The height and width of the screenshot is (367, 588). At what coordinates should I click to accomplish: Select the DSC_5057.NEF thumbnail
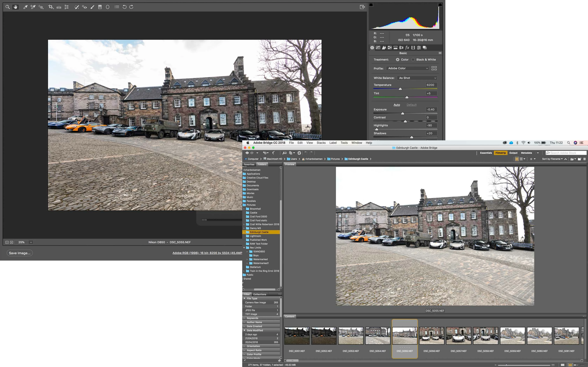coord(458,336)
